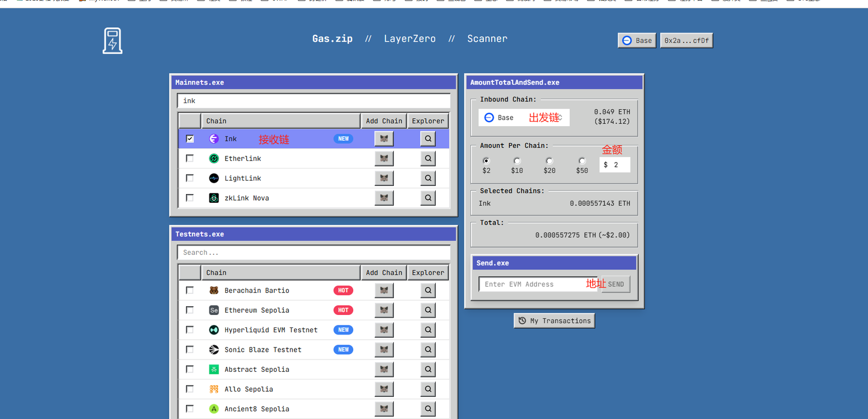Add Etherlink chain via the MetaMask fox icon
The height and width of the screenshot is (419, 868).
[384, 158]
